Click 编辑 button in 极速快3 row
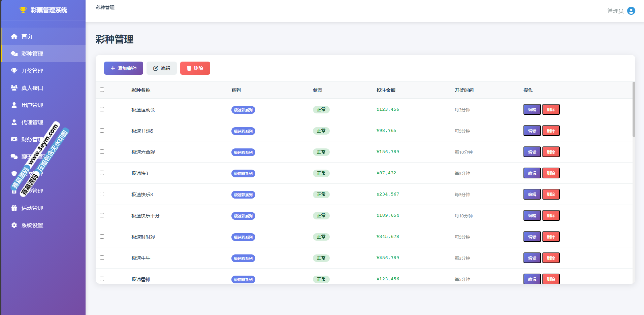 (x=532, y=173)
